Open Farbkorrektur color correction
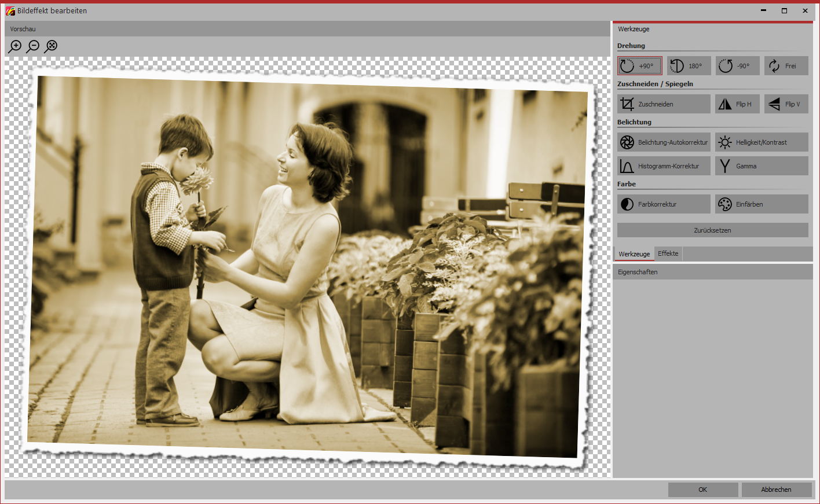Image resolution: width=820 pixels, height=504 pixels. click(664, 204)
